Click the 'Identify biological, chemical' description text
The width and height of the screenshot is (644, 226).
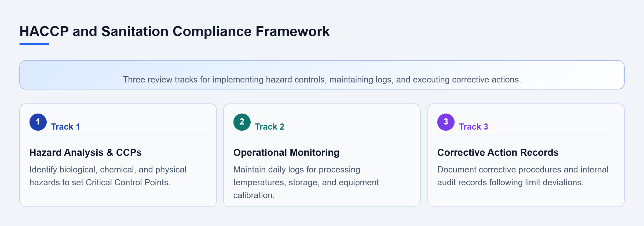pyautogui.click(x=108, y=176)
